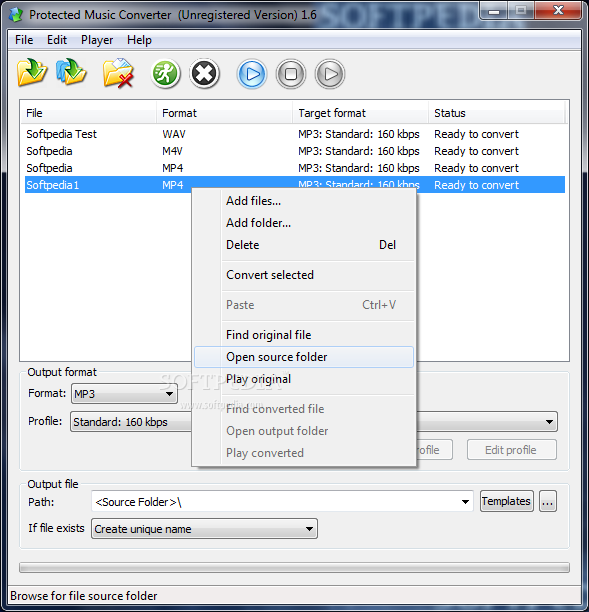Expand the Format MP3 dropdown
The image size is (589, 612).
(124, 393)
